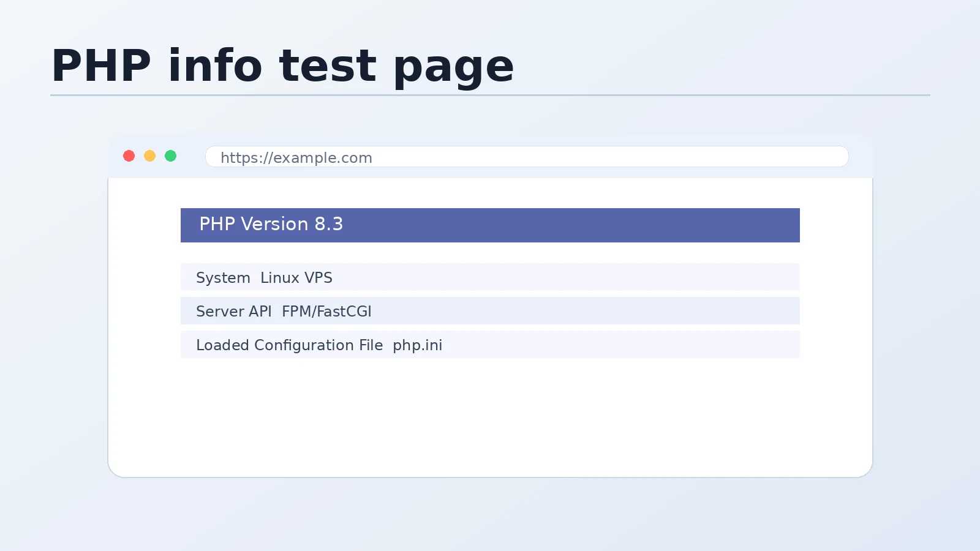The height and width of the screenshot is (551, 980).
Task: Click the https://example.com address bar
Action: pos(527,157)
